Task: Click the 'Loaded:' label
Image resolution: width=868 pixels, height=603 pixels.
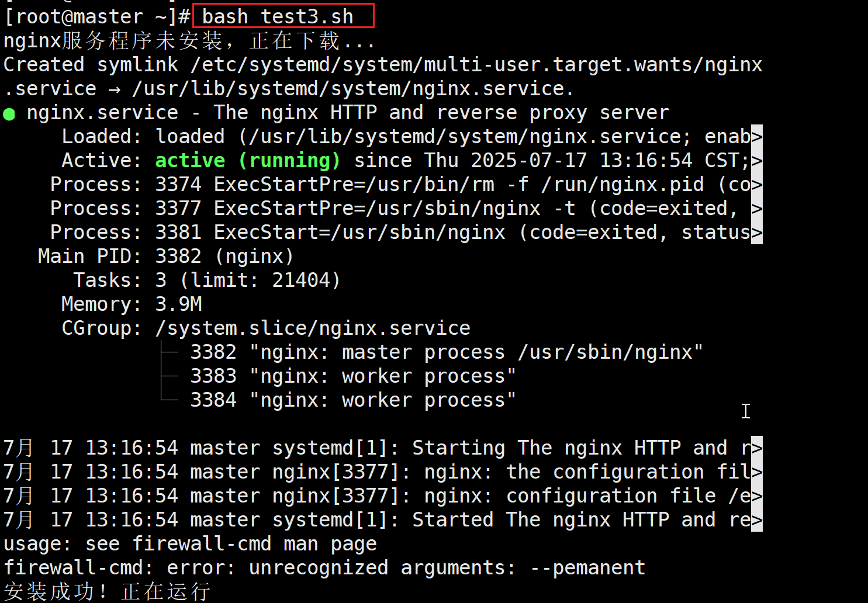Action: click(x=102, y=137)
